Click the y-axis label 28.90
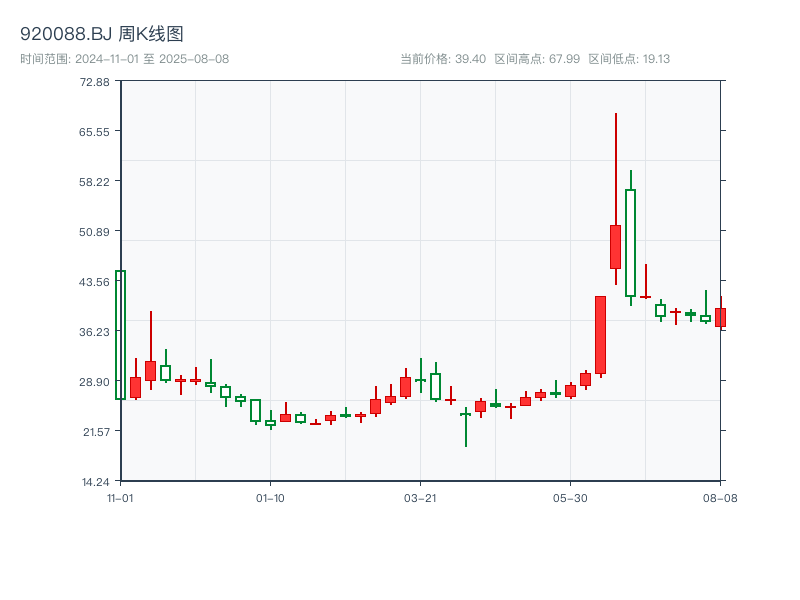Screen dimensions: 800x600 click(x=94, y=382)
